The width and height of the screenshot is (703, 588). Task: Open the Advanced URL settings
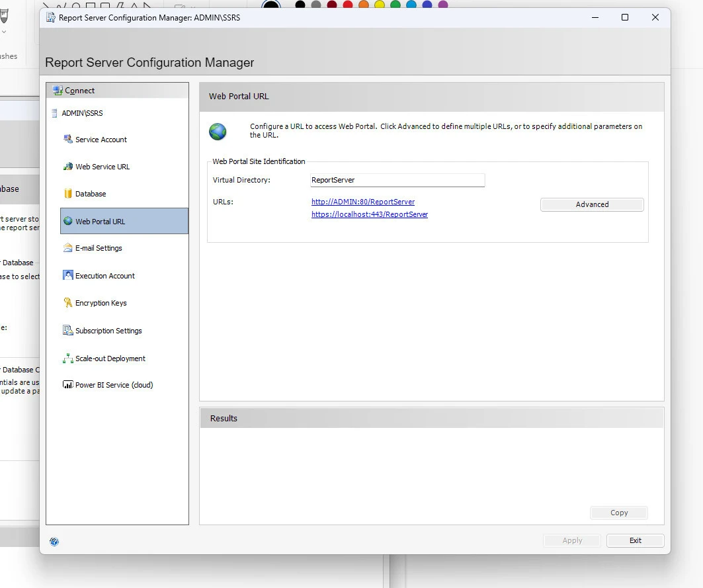[592, 205]
